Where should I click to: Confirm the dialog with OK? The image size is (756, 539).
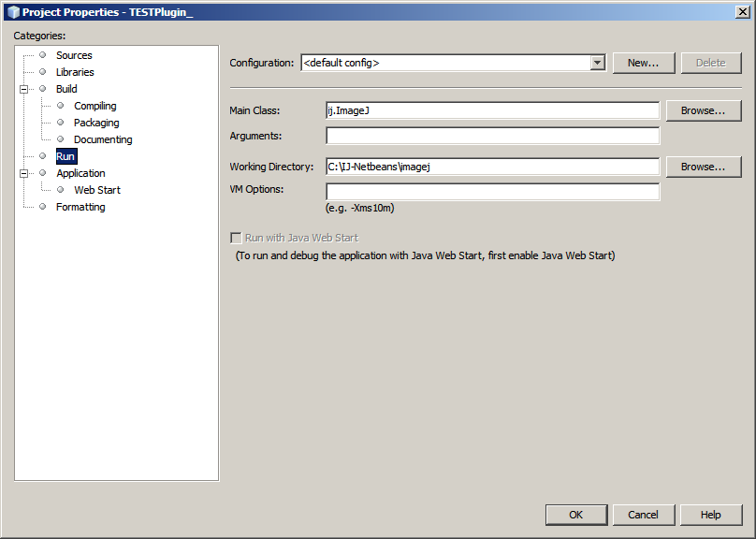coord(575,515)
